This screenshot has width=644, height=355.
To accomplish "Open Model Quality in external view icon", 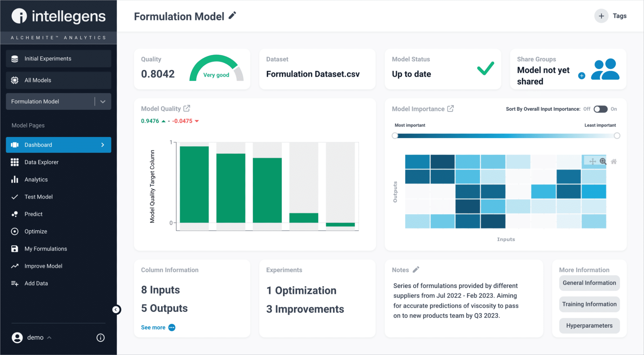I will pyautogui.click(x=187, y=109).
